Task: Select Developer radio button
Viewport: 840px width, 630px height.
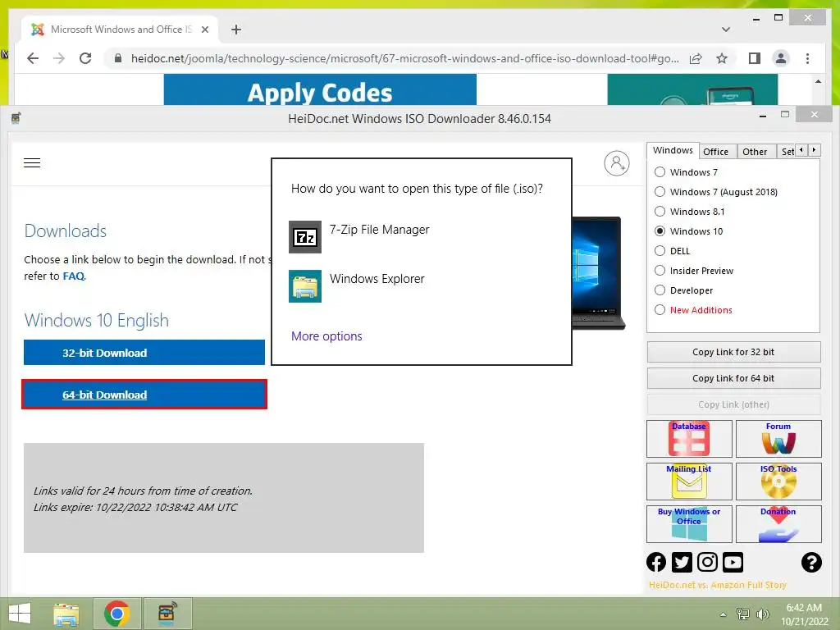Action: click(660, 290)
